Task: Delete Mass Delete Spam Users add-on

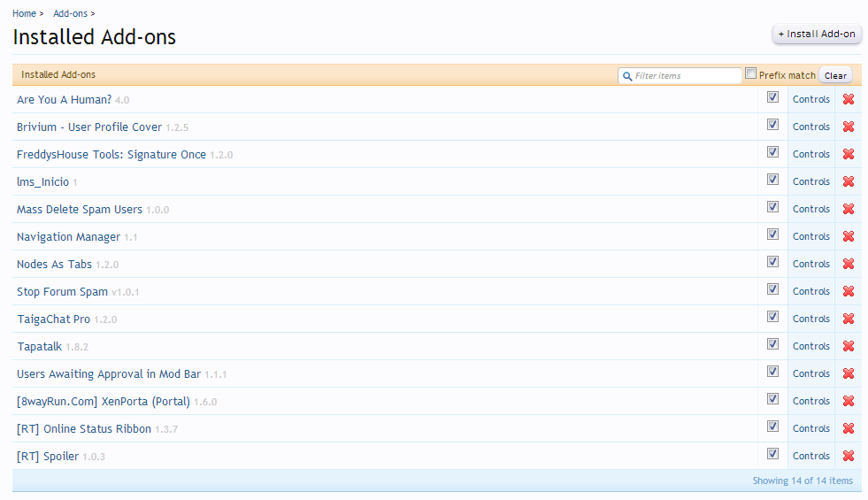Action: pos(848,209)
